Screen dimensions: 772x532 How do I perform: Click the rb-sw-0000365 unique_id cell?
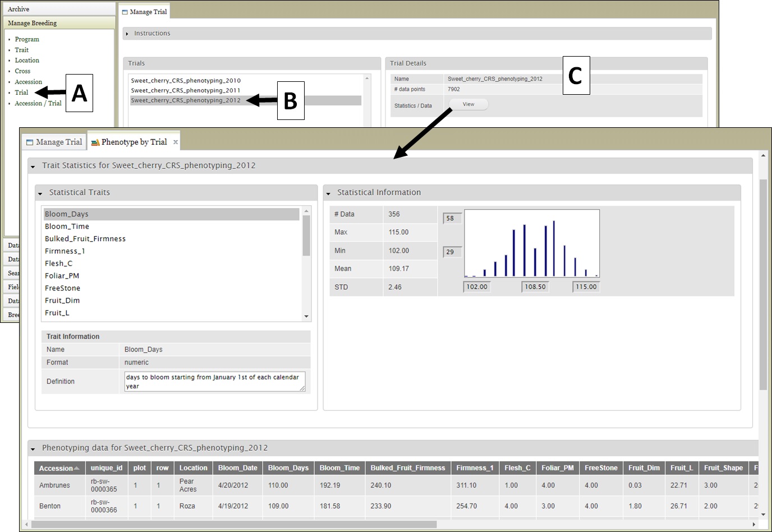[x=107, y=485]
